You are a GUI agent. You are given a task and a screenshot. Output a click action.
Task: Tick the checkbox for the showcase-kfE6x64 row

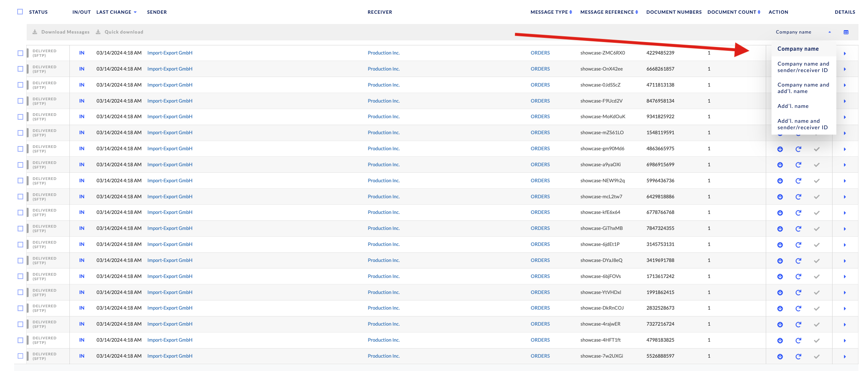[x=20, y=212]
